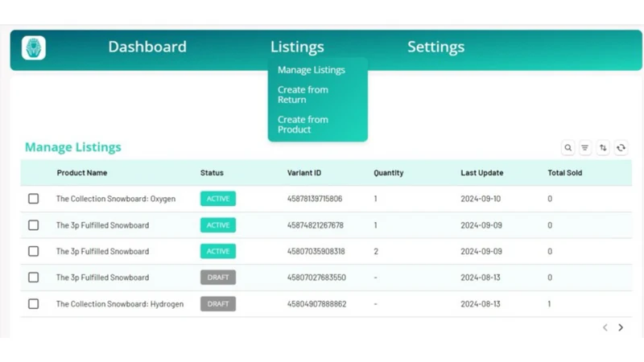The image size is (644, 362).
Task: Go to previous page arrow
Action: pyautogui.click(x=605, y=327)
